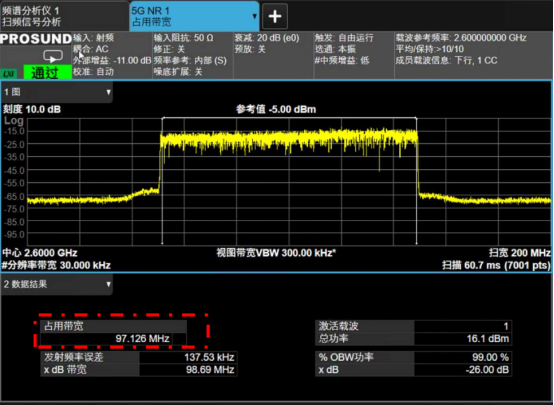Click the 输入阻抗 50 Ω setting panel

193,55
